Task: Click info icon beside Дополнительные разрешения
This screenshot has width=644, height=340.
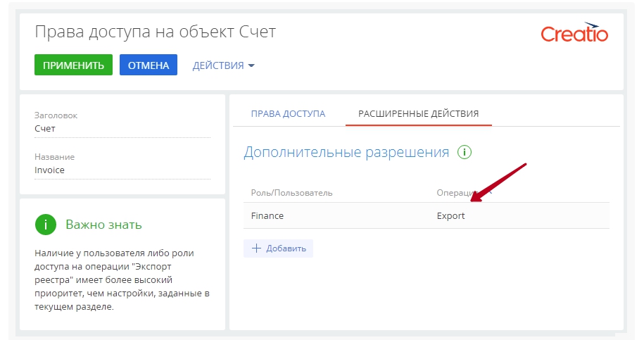Action: pos(464,152)
